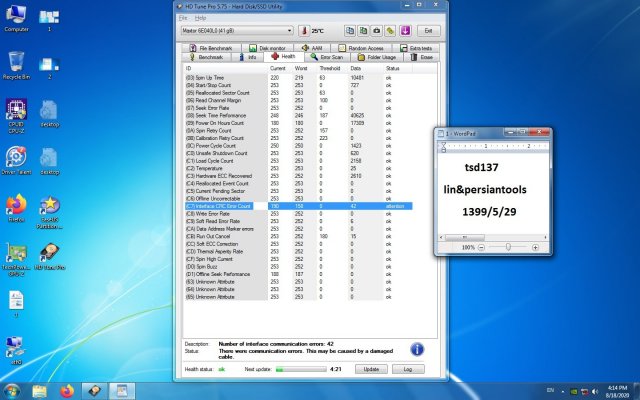Image resolution: width=640 pixels, height=400 pixels.
Task: Click the Update button
Action: [x=370, y=369]
